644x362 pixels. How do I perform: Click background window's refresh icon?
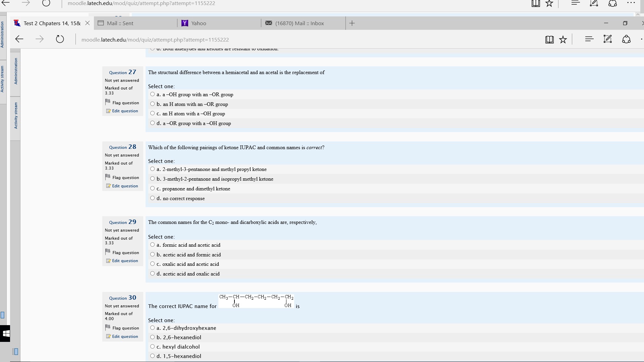pos(46,3)
